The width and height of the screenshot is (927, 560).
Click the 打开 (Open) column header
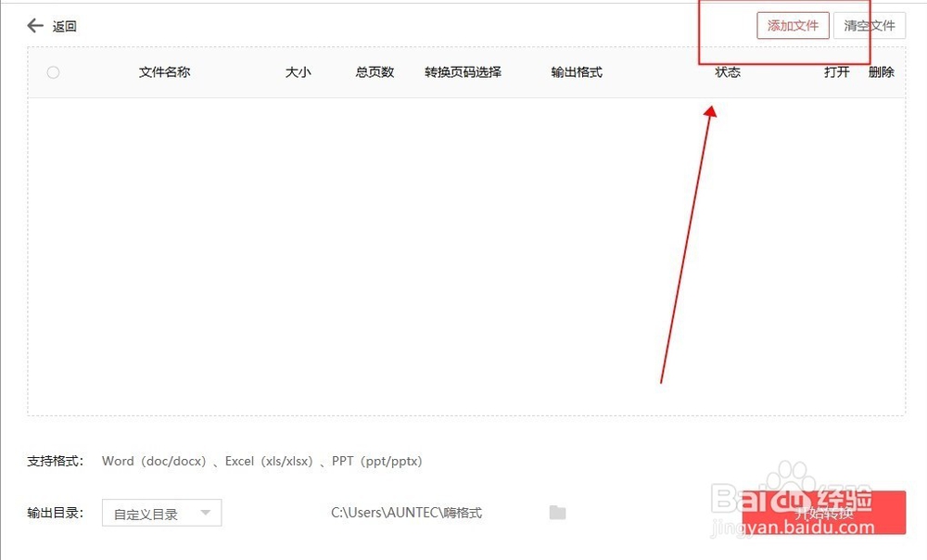[x=836, y=72]
